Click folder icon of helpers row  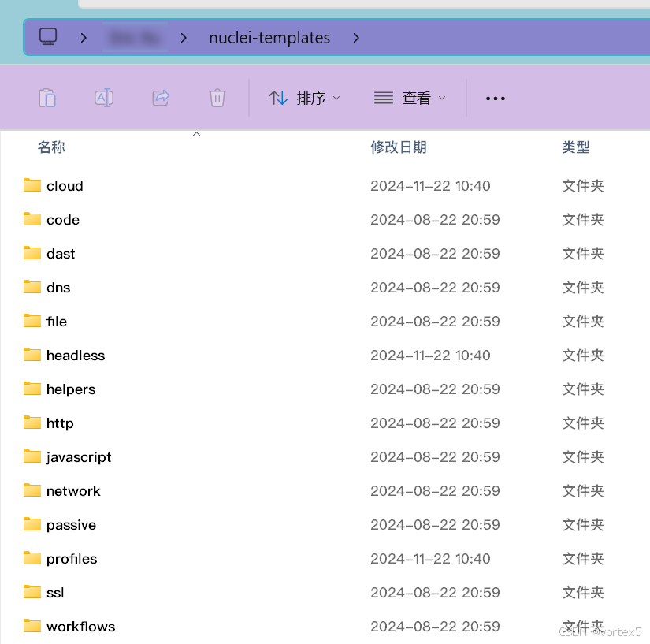pos(32,389)
